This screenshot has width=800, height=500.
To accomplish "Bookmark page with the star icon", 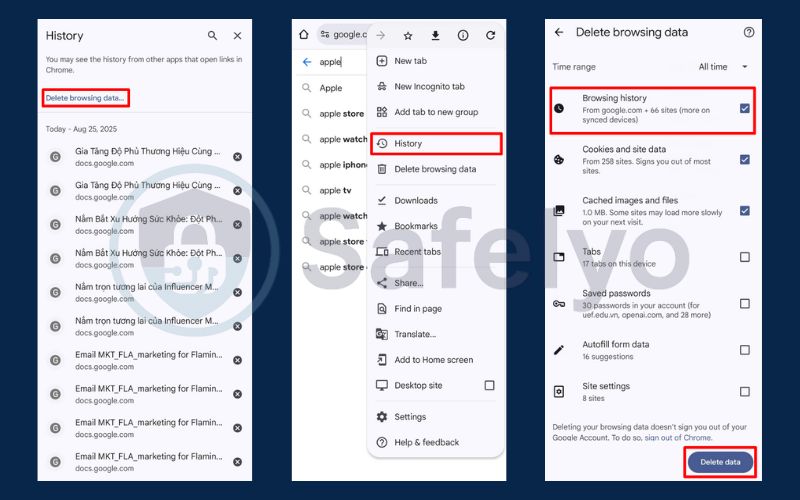I will (x=408, y=35).
